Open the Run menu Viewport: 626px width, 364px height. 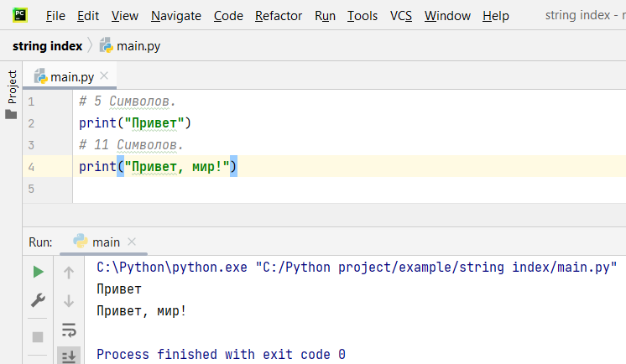coord(325,16)
